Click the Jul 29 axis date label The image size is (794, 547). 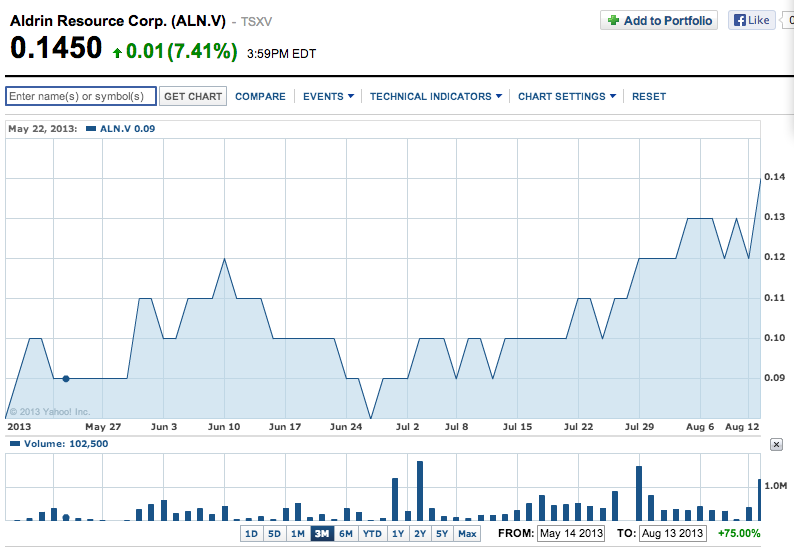point(640,427)
